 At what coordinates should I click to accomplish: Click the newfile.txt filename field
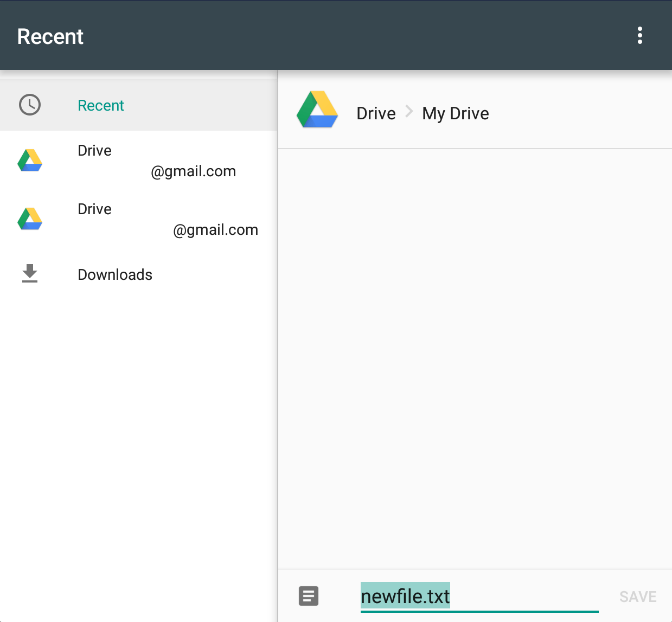point(479,596)
